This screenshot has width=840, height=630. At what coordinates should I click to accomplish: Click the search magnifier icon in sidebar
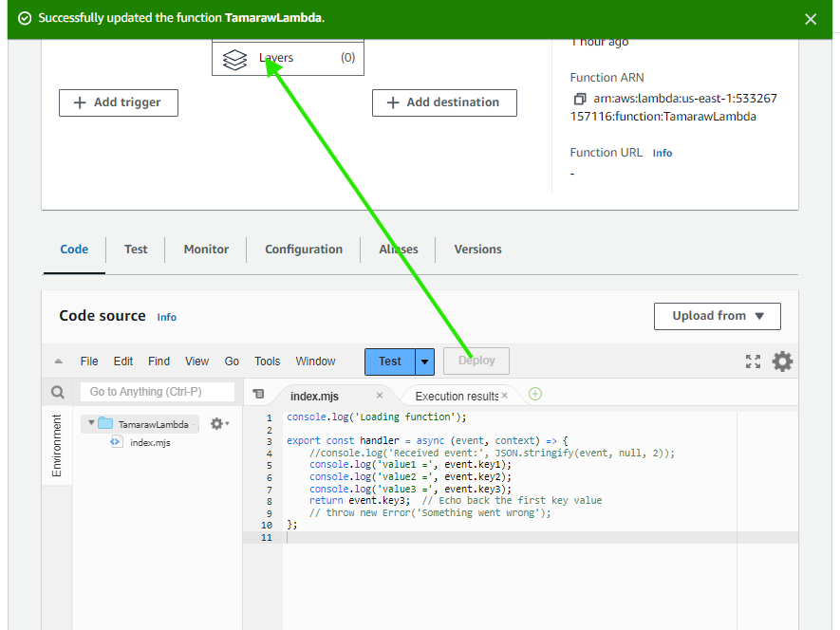pyautogui.click(x=58, y=392)
